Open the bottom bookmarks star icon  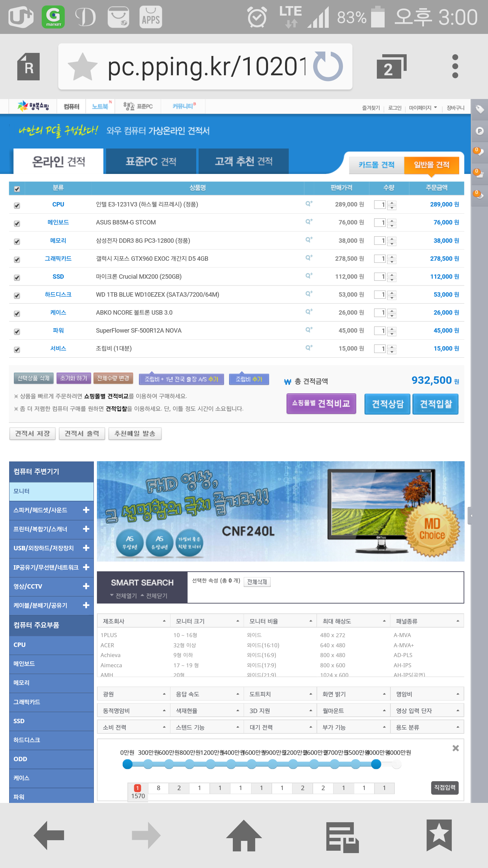(x=439, y=835)
